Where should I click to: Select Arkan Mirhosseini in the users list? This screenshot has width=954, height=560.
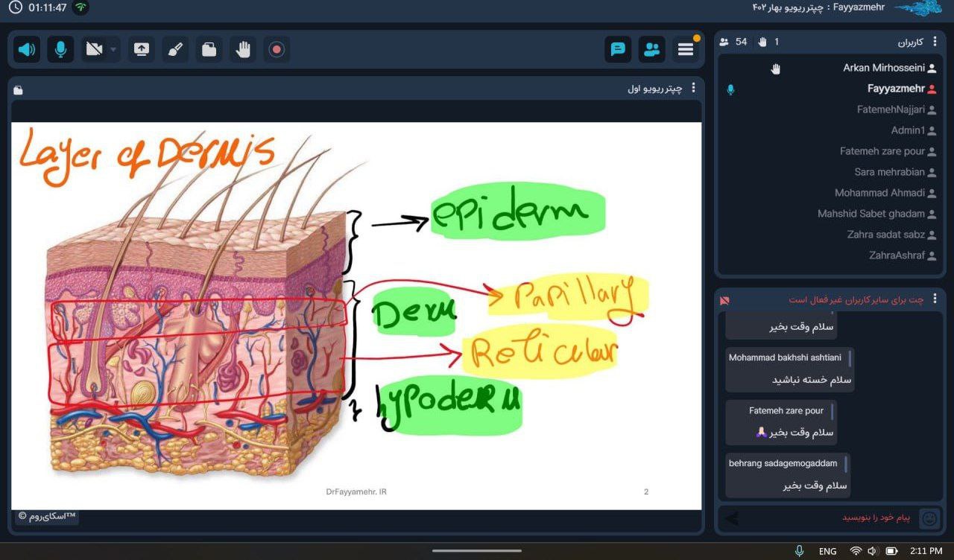tap(884, 68)
